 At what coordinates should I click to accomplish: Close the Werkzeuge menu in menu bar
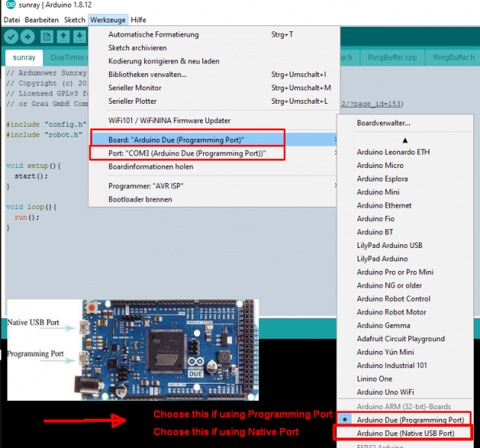pyautogui.click(x=107, y=20)
